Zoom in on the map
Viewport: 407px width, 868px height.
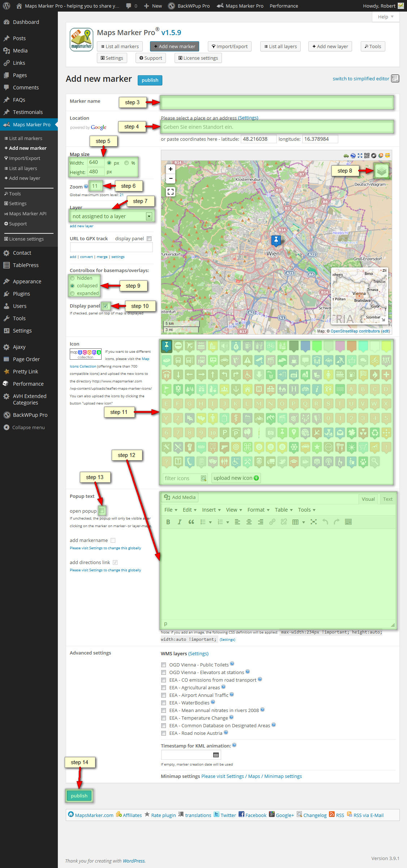click(x=171, y=169)
